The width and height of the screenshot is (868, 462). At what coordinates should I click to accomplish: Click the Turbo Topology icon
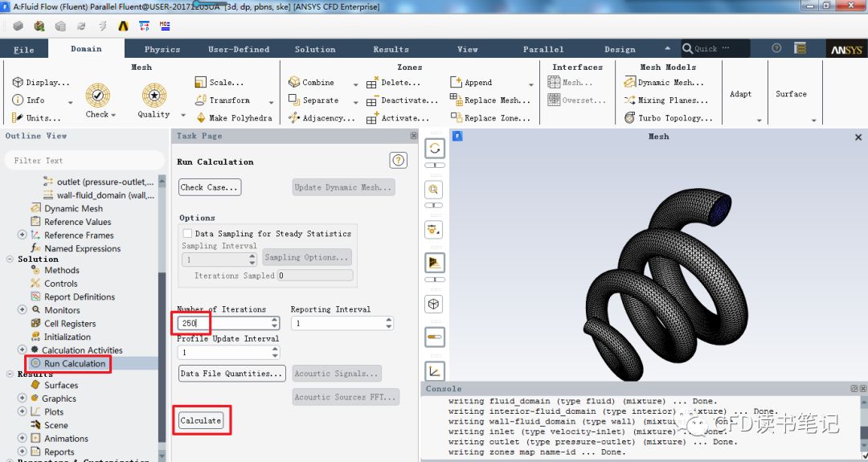coord(631,118)
